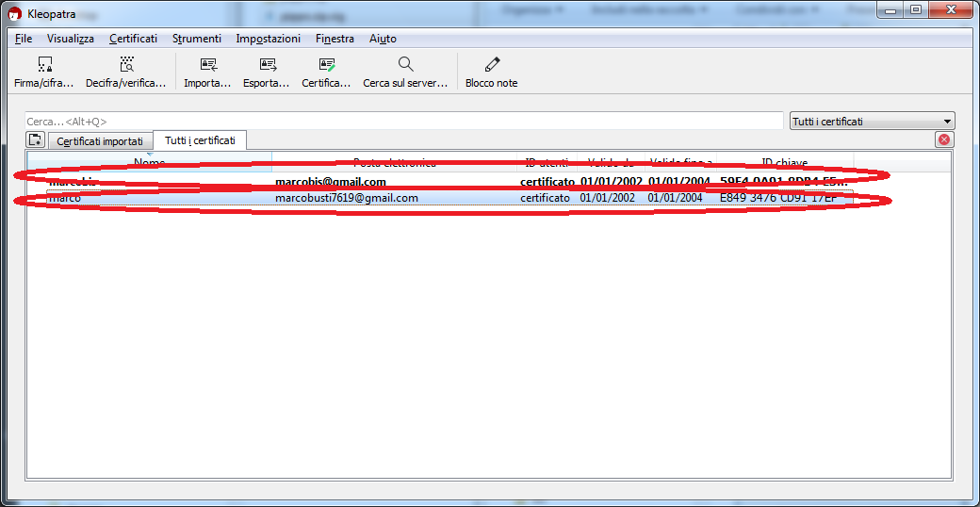Image resolution: width=980 pixels, height=507 pixels.
Task: Select the Tutti i certificati tab
Action: (x=200, y=140)
